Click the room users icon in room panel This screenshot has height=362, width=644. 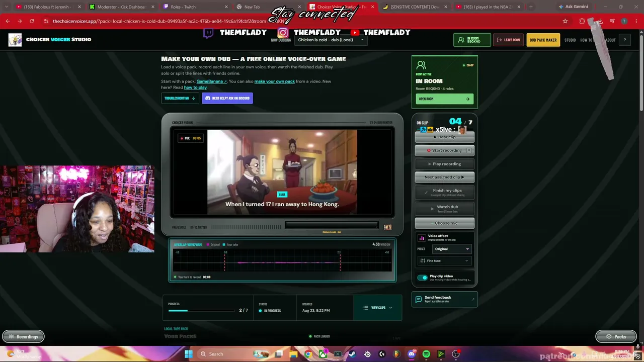coord(421,65)
